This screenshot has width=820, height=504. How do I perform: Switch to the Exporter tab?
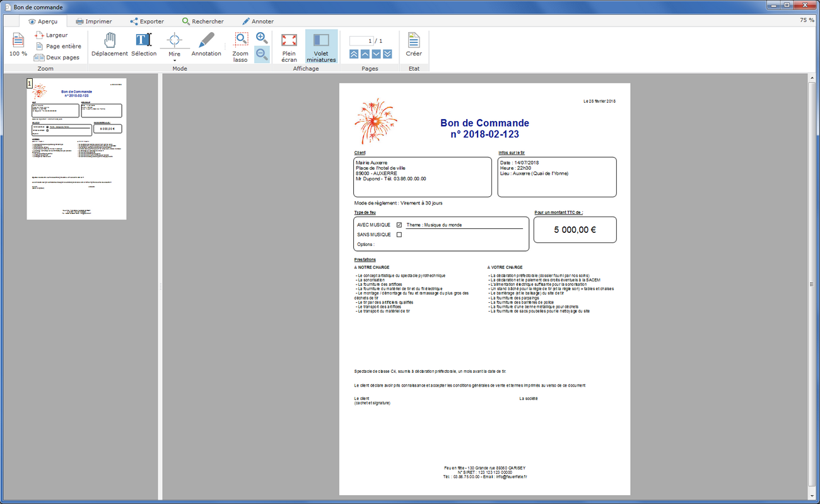point(146,21)
